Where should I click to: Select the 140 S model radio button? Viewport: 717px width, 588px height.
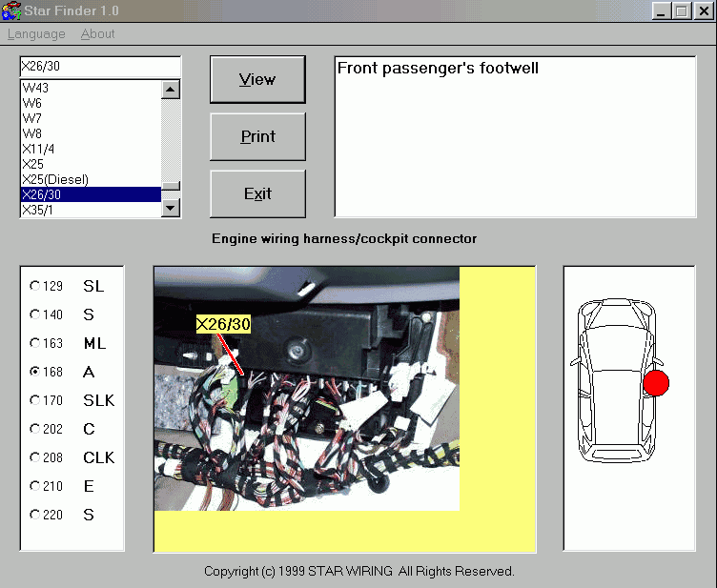coord(34,314)
